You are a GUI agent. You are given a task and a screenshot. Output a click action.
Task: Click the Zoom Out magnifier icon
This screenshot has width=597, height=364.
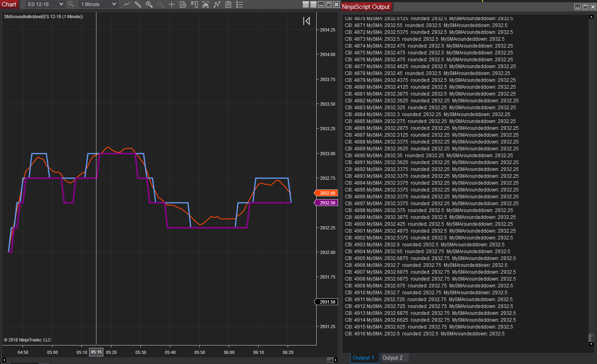click(x=161, y=4)
